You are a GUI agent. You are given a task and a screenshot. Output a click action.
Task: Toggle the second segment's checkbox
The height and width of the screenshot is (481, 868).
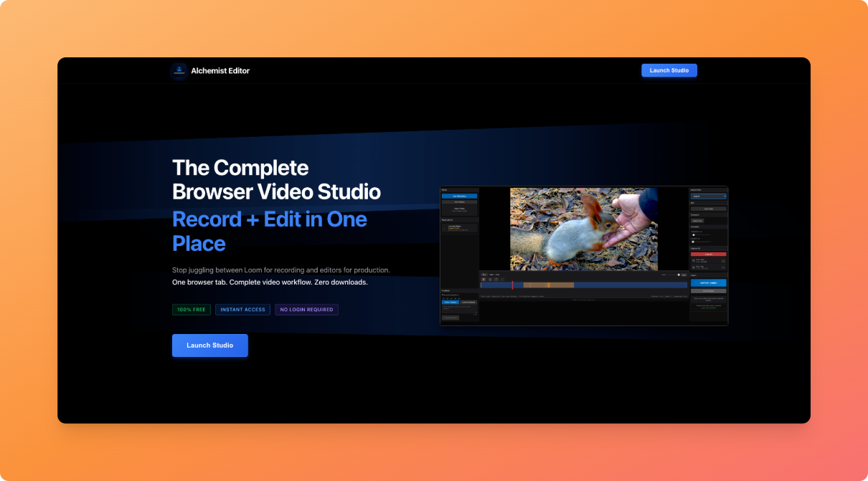pyautogui.click(x=694, y=267)
